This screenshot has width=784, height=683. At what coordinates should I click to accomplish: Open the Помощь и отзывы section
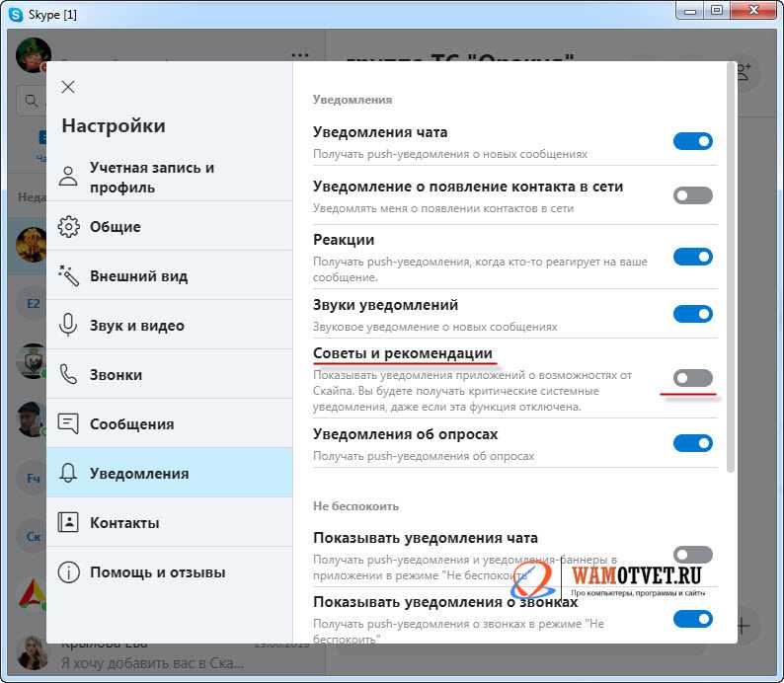tap(170, 572)
